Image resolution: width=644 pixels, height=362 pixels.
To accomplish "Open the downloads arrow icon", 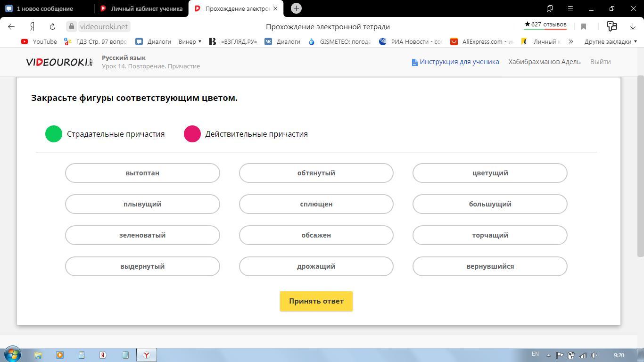I will 633,26.
